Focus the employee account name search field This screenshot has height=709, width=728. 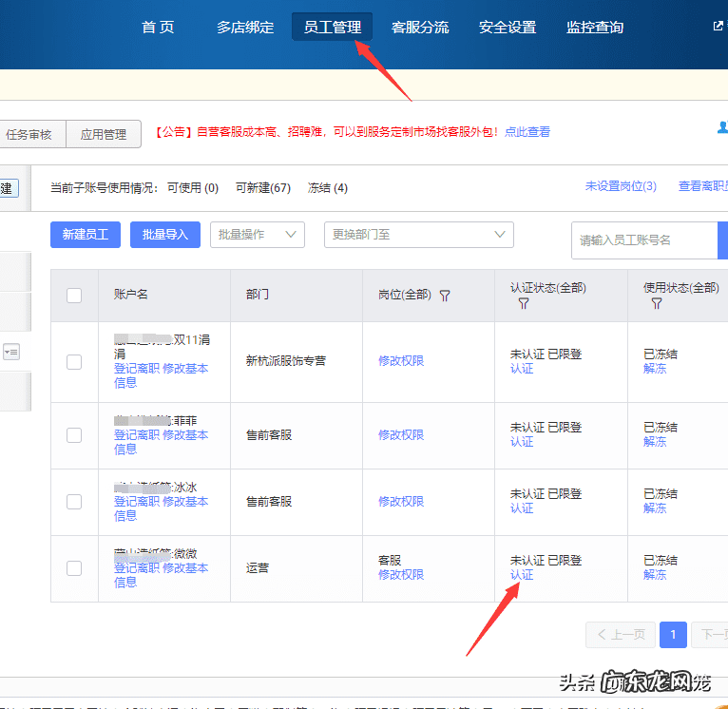click(642, 240)
